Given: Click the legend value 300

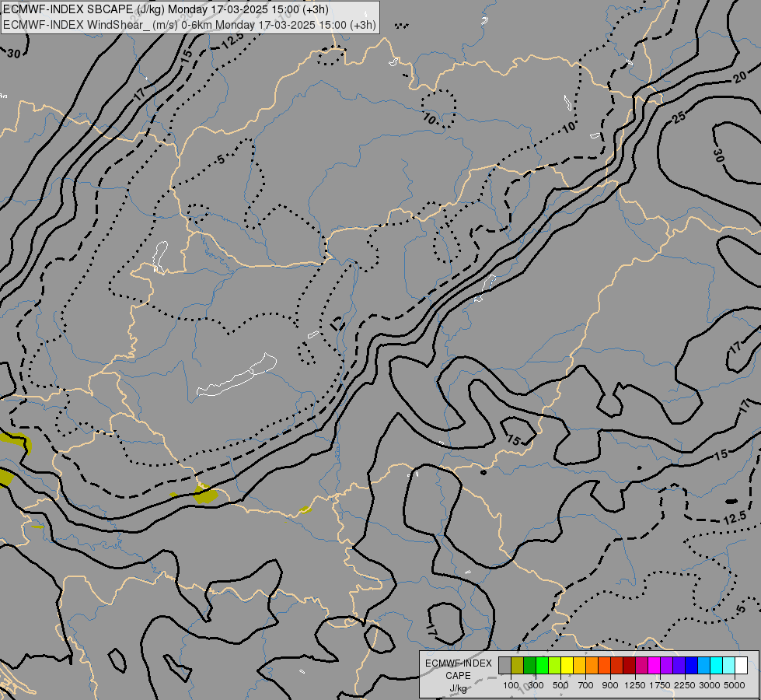Looking at the screenshot, I should [x=536, y=685].
